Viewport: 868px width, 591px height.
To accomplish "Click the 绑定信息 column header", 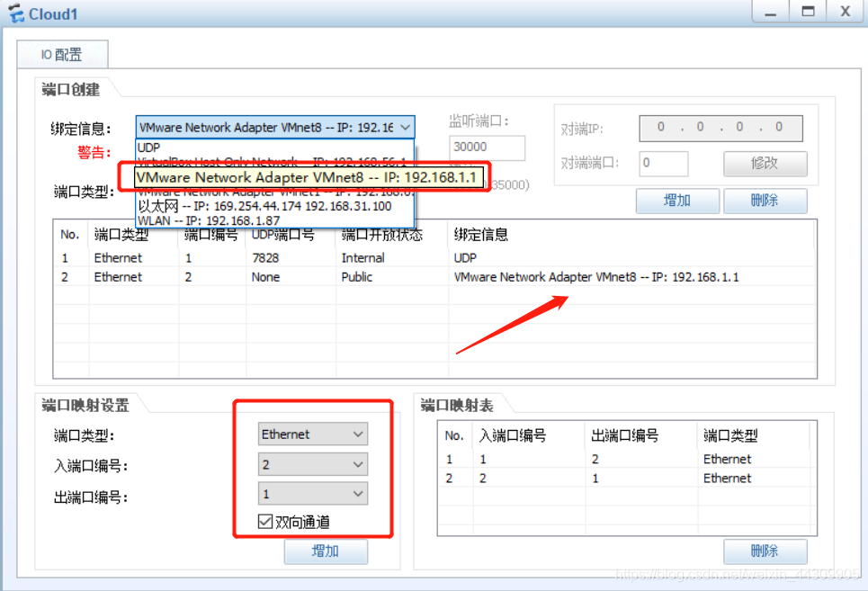I will [x=480, y=235].
